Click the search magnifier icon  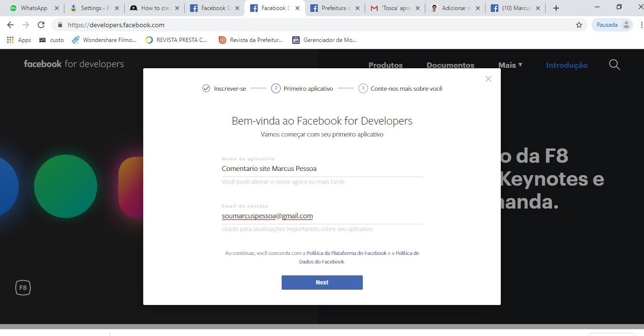click(x=614, y=64)
